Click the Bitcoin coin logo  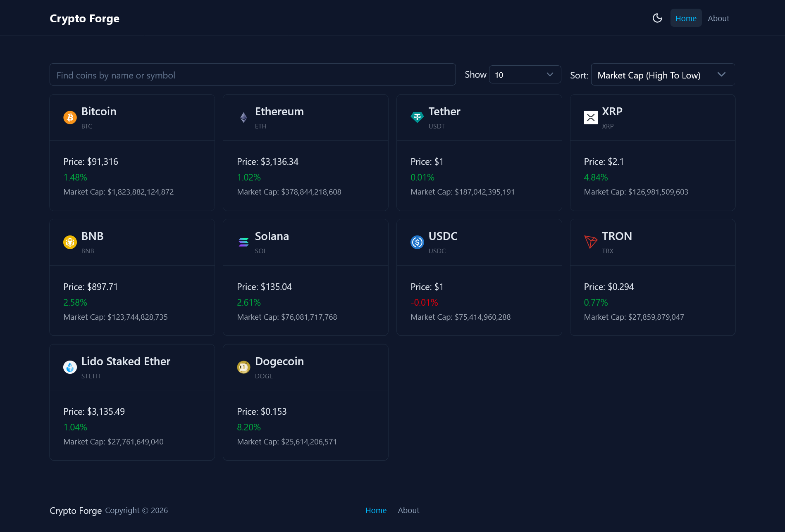(70, 117)
